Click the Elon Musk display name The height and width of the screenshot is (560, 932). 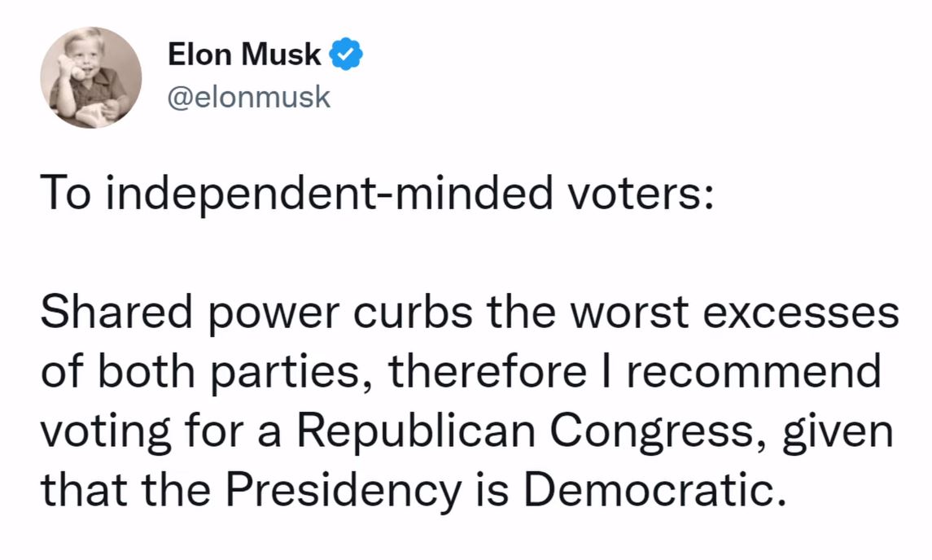[244, 54]
